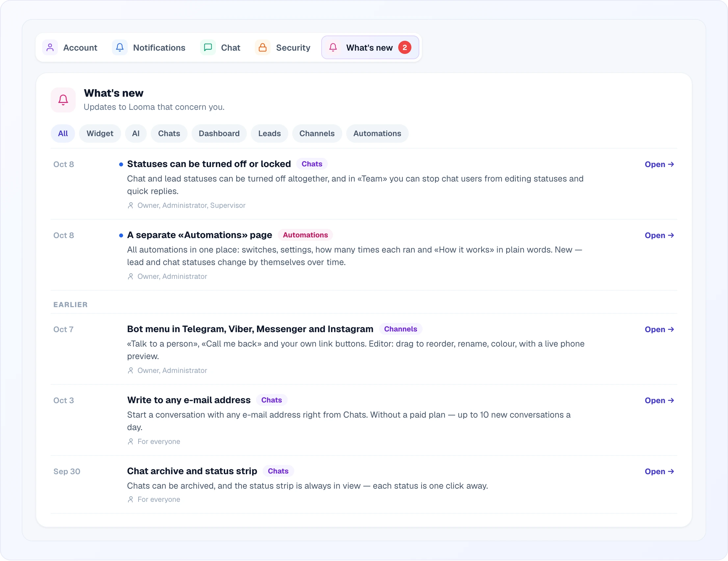This screenshot has height=561, width=728.
Task: Click title 'A separate «Automations» page'
Action: 200,235
